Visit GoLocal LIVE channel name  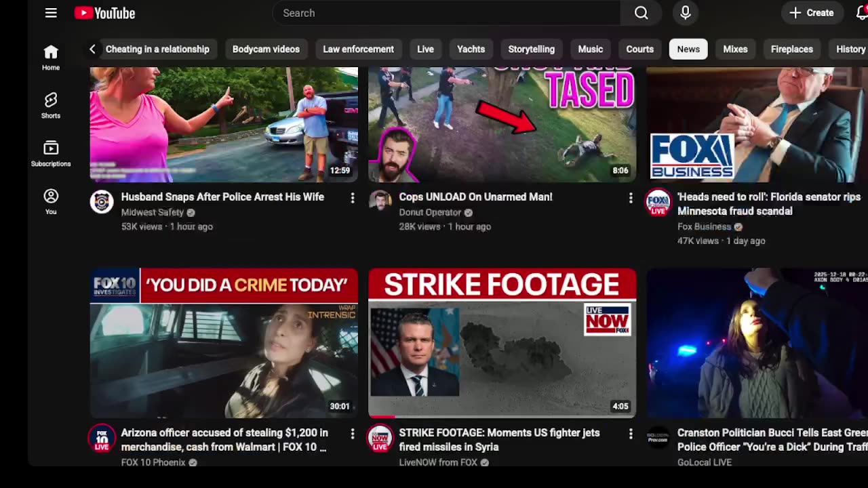[x=704, y=462]
